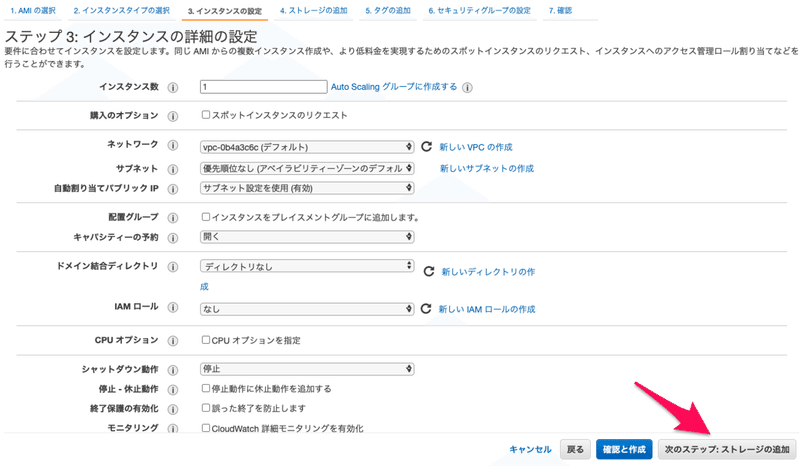Screen dimensions: 800x466
Task: Click 次のステップ: ストレージの追加 button
Action: (727, 449)
